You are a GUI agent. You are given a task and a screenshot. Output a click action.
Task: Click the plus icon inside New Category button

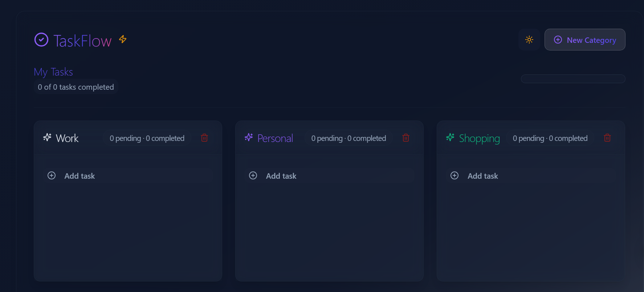click(x=558, y=40)
